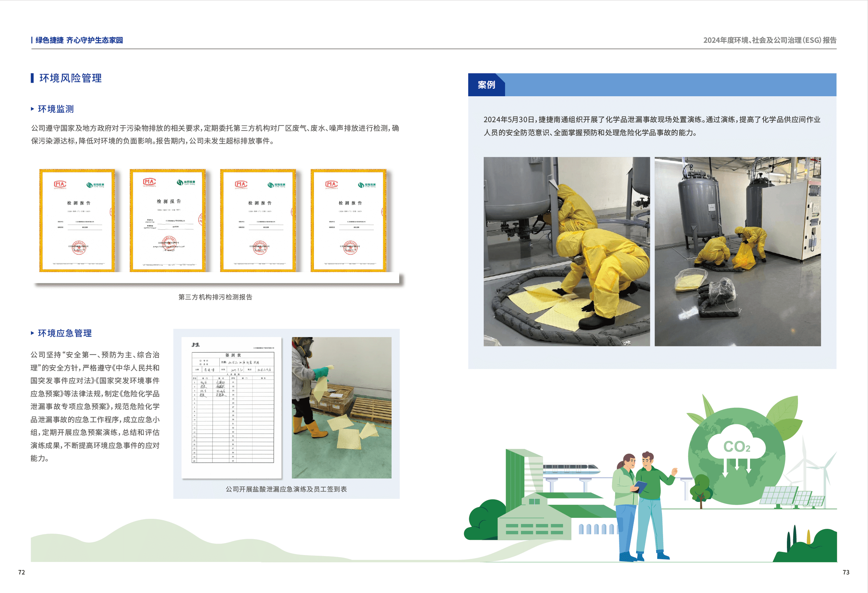
Task: Click the blue bar before 环境风险管理 heading
Action: click(32, 78)
